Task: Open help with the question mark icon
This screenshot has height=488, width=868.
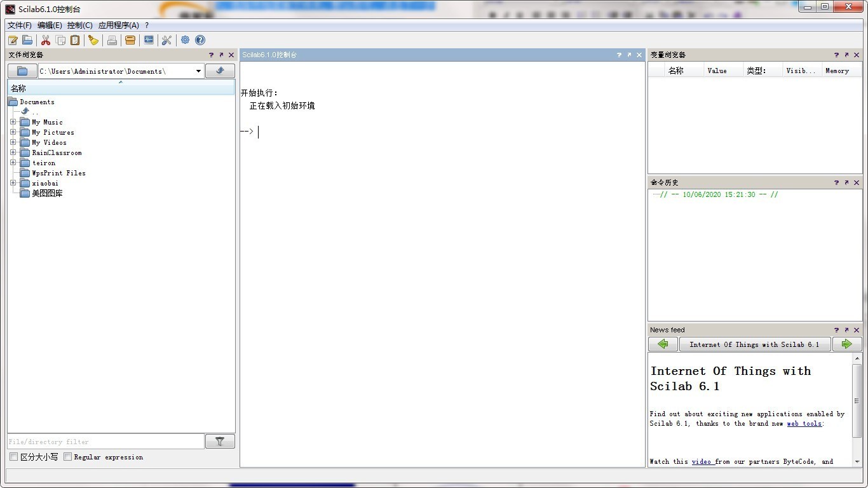Action: click(x=200, y=40)
